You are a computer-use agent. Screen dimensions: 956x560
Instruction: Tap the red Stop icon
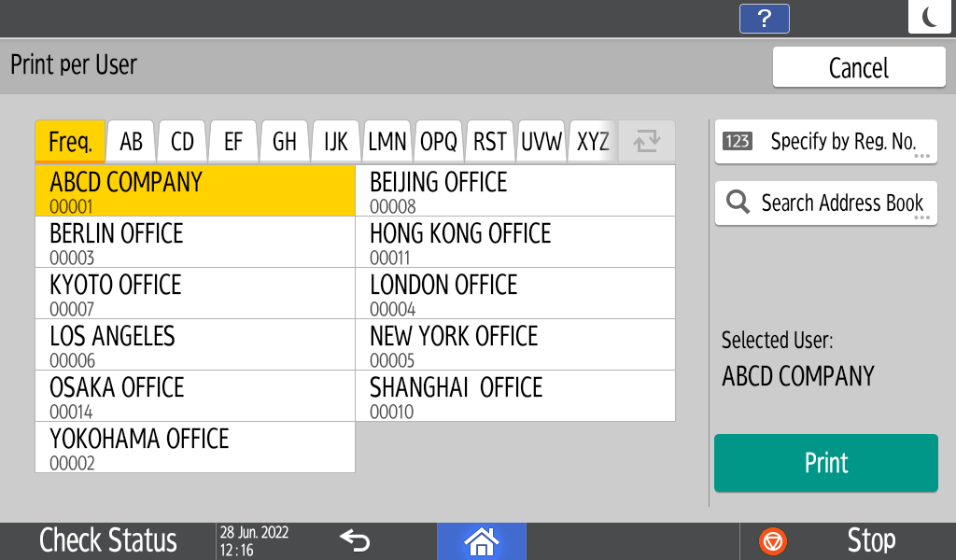773,540
